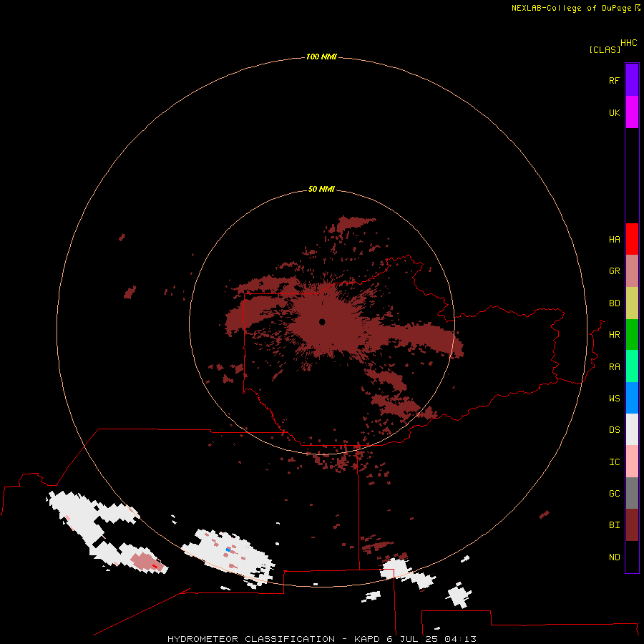Click the DS white legend swatch
Image resolution: width=644 pixels, height=644 pixels.
pos(632,429)
